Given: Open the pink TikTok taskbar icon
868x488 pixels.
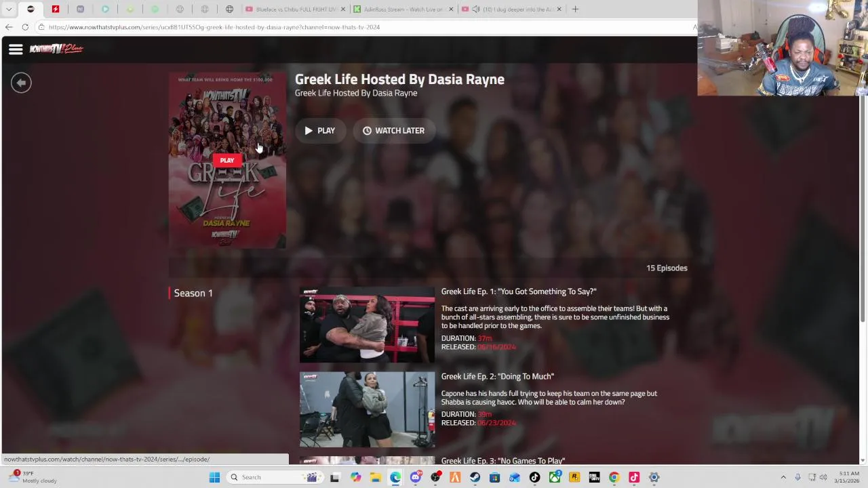Looking at the screenshot, I should (634, 477).
